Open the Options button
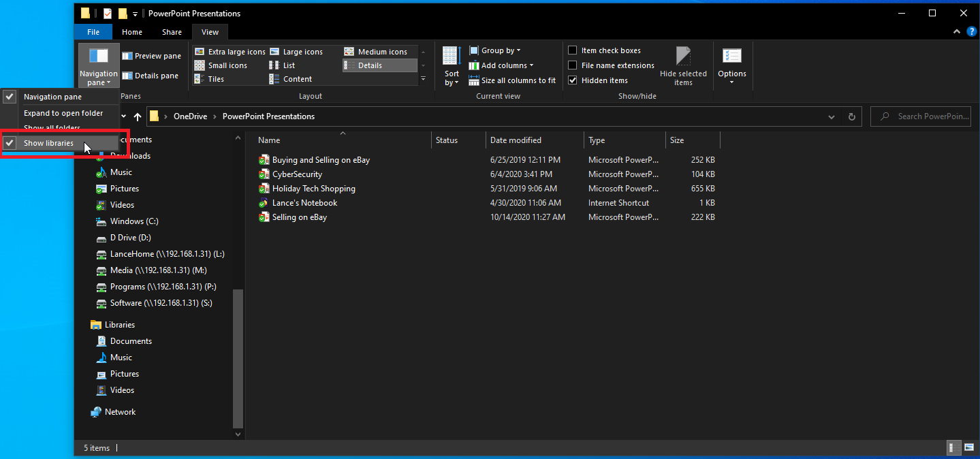Viewport: 980px width, 459px height. pos(732,66)
